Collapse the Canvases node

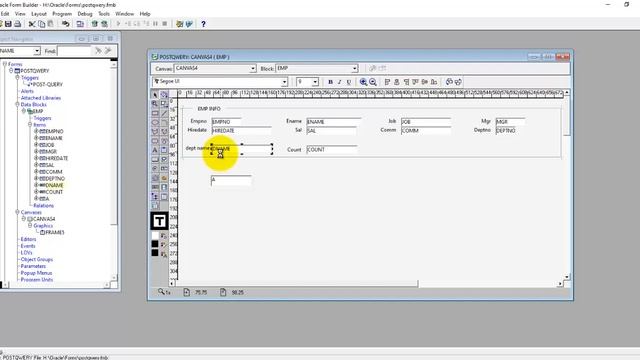coord(18,212)
